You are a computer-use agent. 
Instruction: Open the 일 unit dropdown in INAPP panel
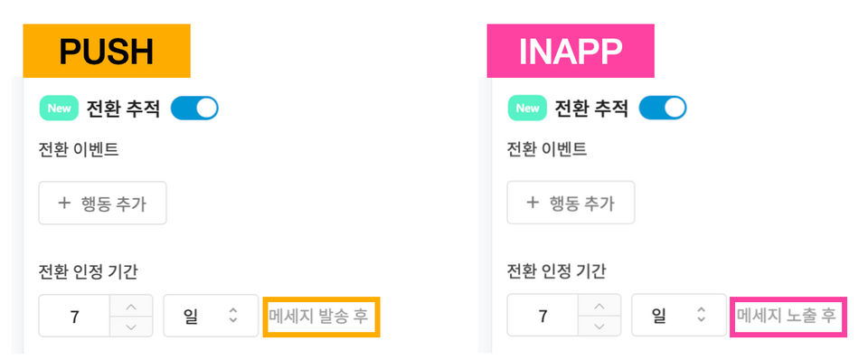pyautogui.click(x=679, y=316)
